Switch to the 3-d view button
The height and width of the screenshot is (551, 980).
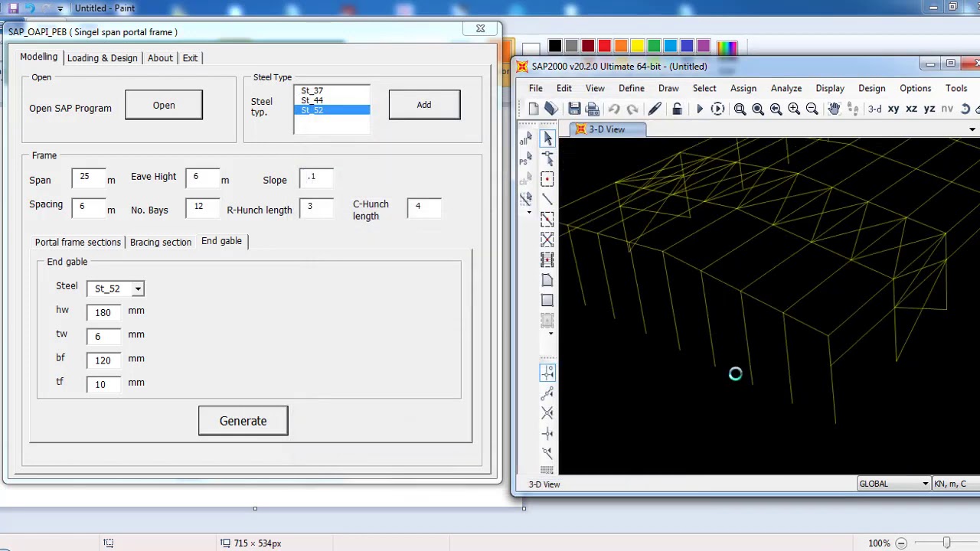pyautogui.click(x=874, y=109)
